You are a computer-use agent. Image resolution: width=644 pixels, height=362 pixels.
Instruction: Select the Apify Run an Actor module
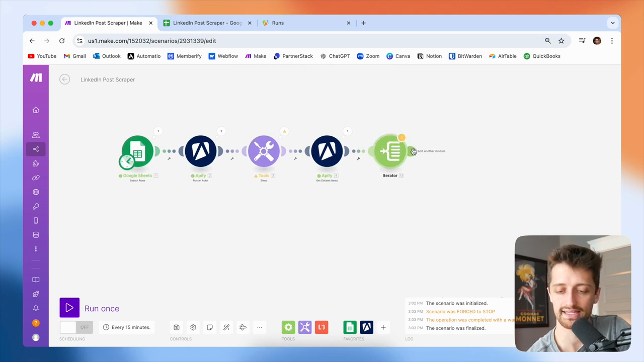[201, 151]
